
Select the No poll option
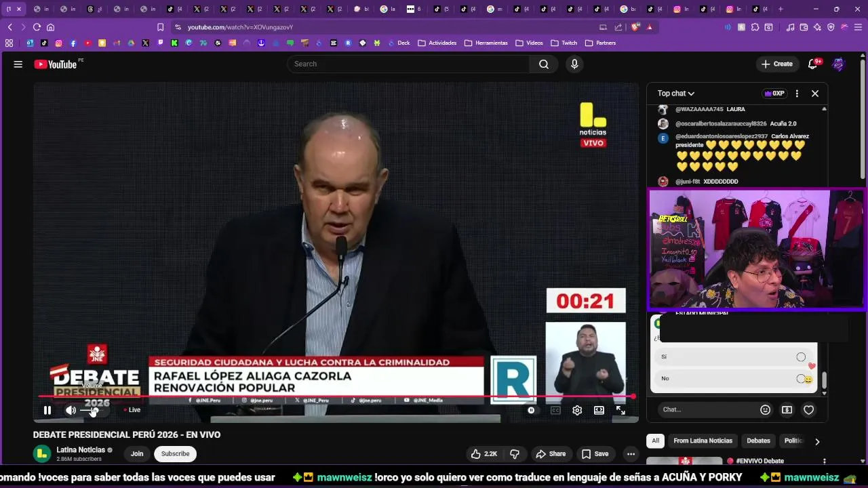coord(734,378)
